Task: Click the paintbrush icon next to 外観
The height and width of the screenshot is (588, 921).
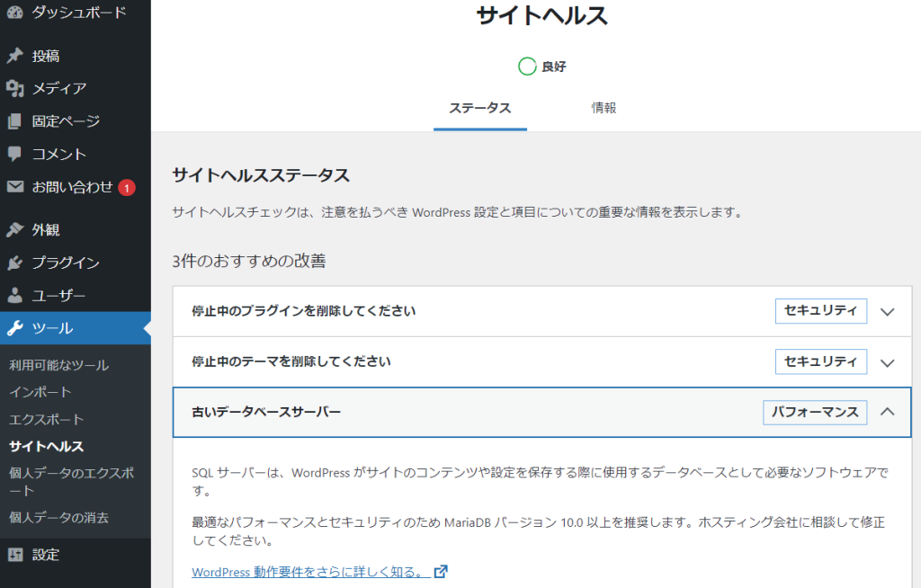Action: coord(14,229)
